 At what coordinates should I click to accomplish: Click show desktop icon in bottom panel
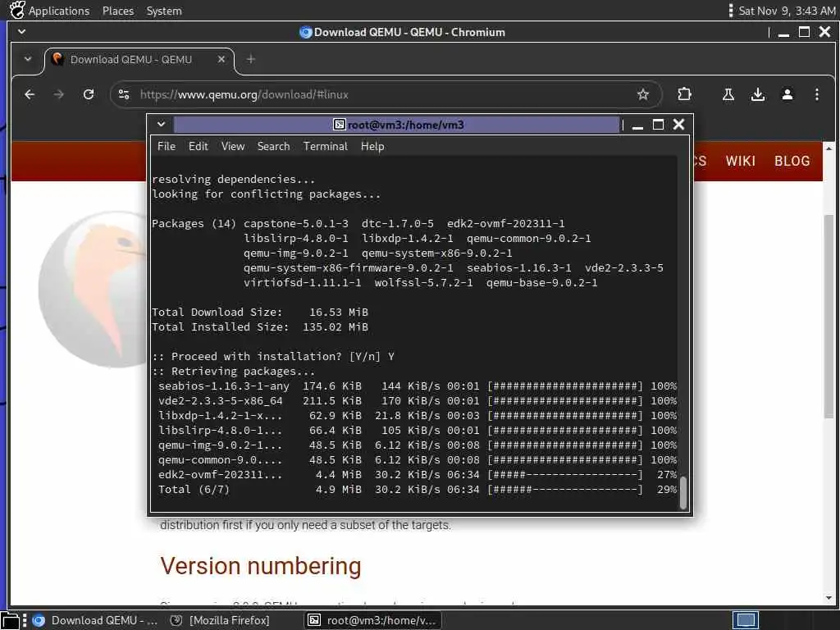(11, 620)
